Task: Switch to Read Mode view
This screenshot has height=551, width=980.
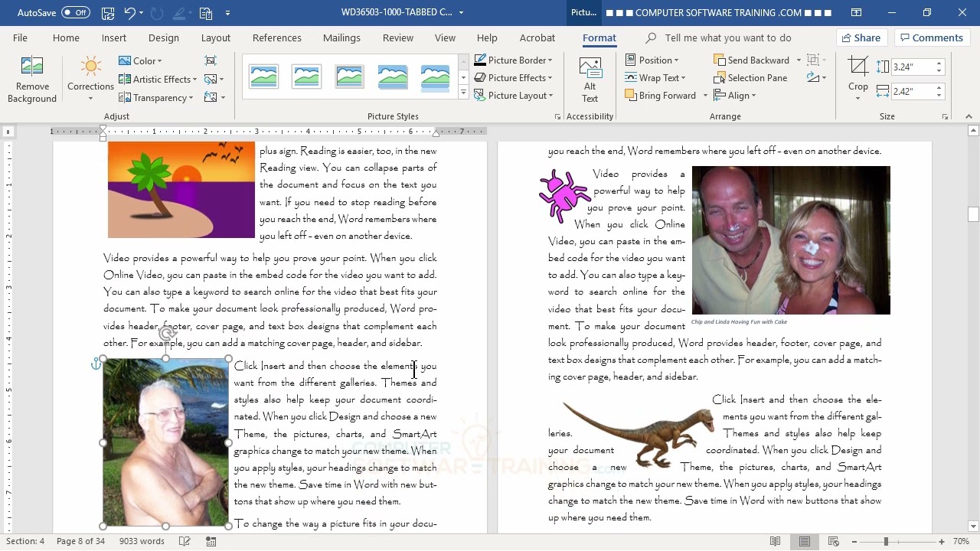Action: [776, 541]
